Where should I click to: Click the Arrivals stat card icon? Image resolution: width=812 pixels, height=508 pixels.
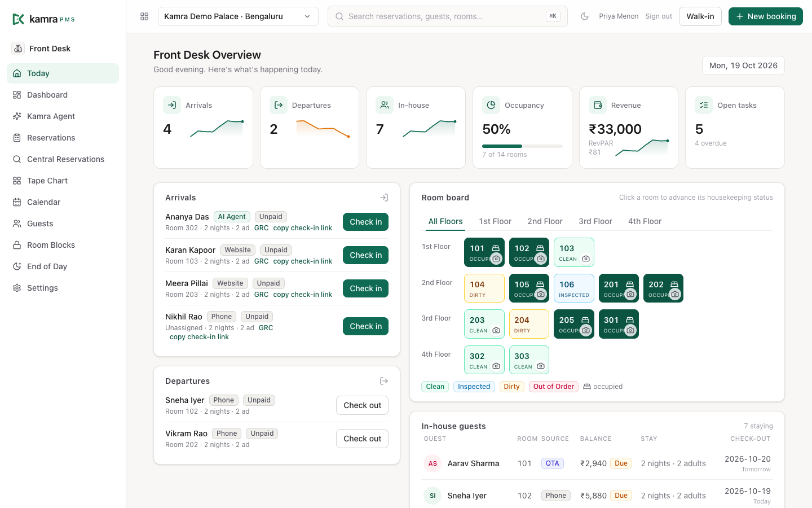coord(172,105)
